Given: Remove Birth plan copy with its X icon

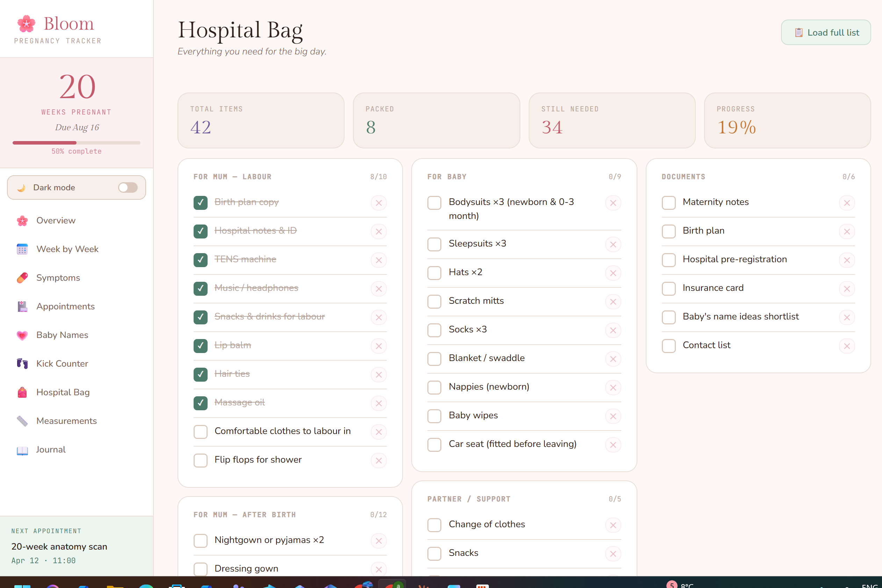Looking at the screenshot, I should (379, 203).
